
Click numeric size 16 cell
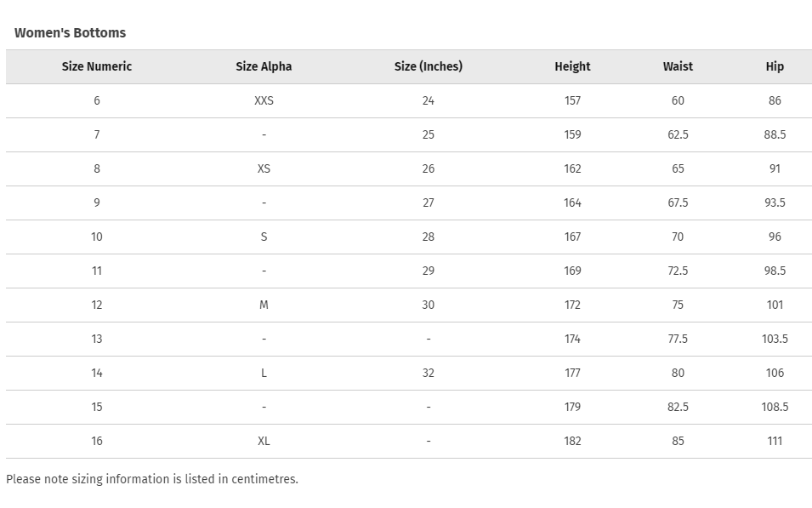coord(97,441)
